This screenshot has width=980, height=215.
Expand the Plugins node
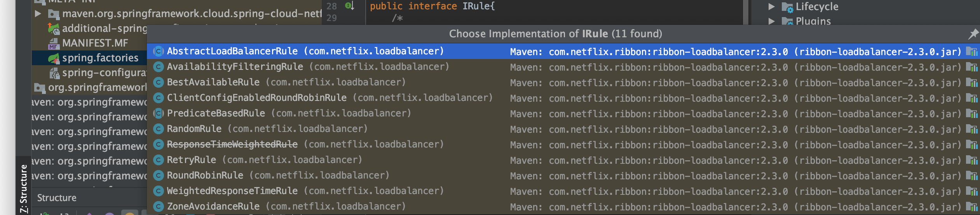(x=771, y=21)
